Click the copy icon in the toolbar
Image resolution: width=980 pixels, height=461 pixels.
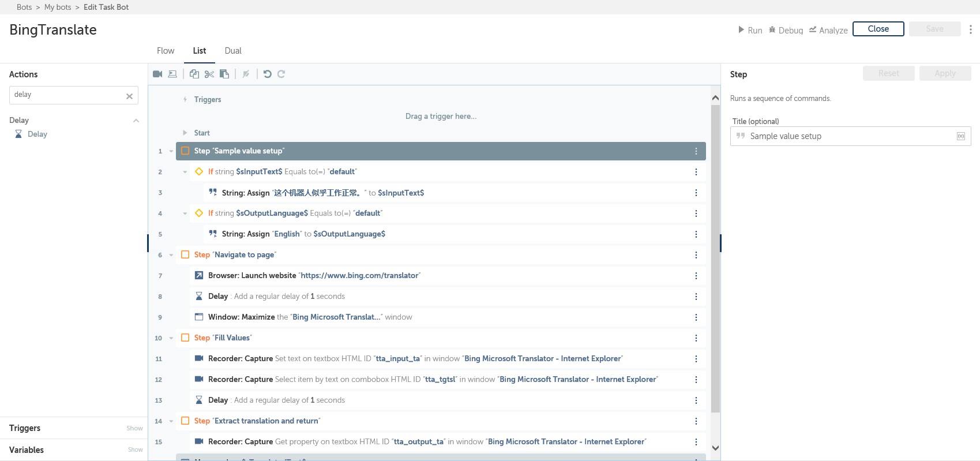click(194, 74)
